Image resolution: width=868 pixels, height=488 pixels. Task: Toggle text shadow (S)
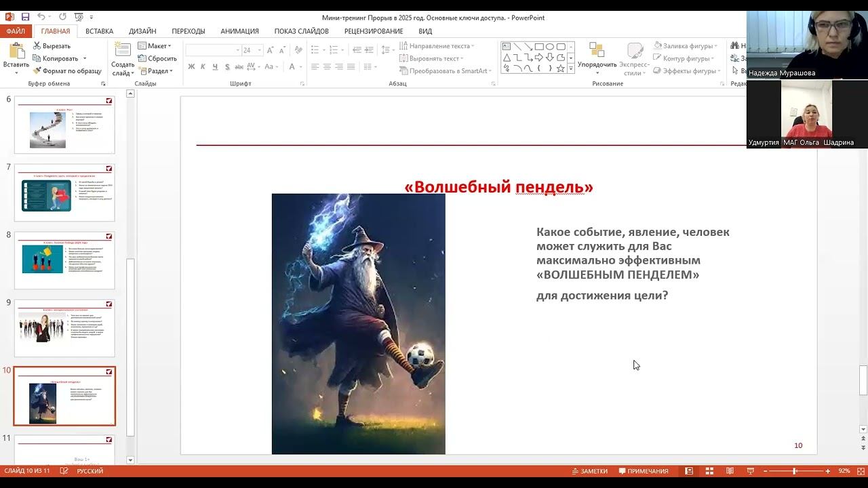[x=227, y=67]
